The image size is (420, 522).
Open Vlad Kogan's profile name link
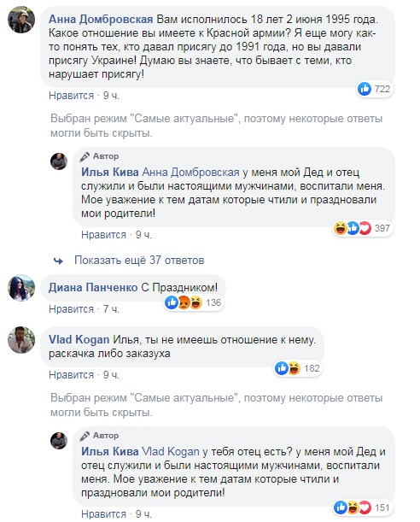(x=79, y=339)
